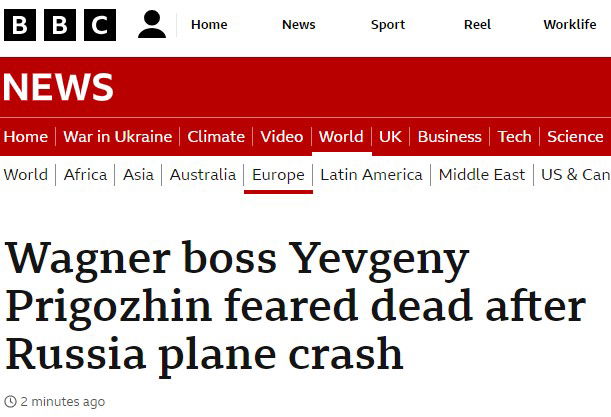Select Africa regional sub-tab

[x=85, y=175]
